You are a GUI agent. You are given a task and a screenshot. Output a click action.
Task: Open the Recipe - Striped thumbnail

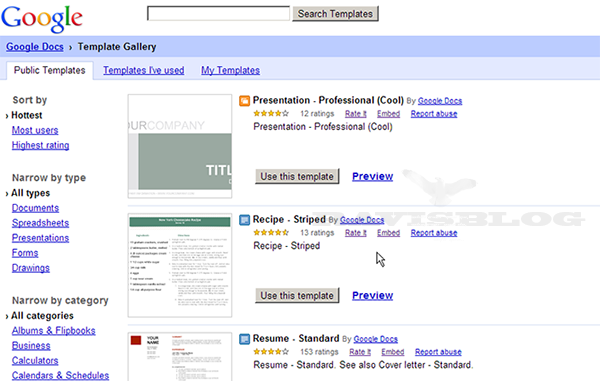[x=180, y=265]
